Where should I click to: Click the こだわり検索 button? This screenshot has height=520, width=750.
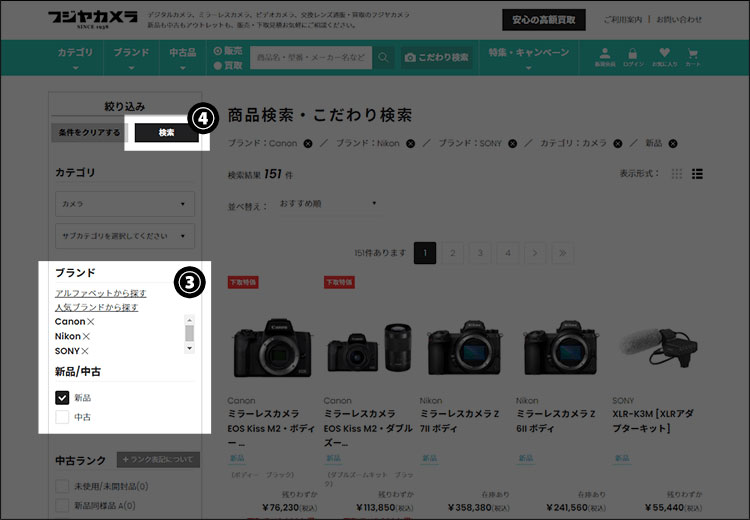[437, 57]
